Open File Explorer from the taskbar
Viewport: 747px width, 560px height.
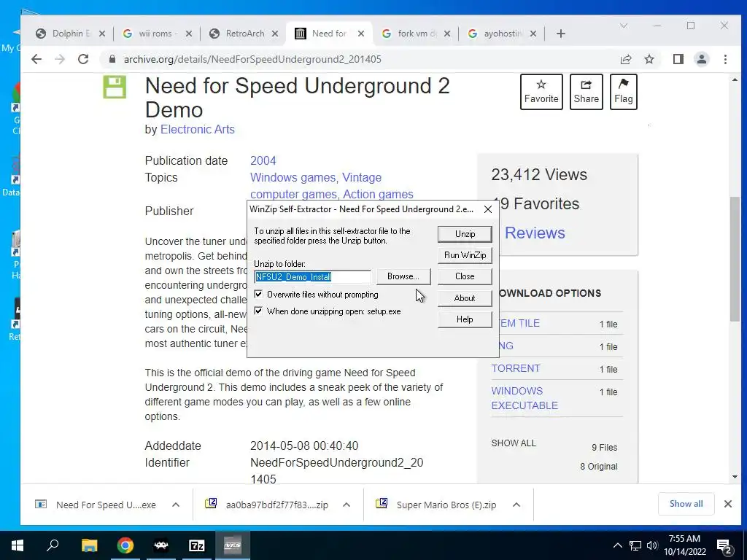(x=89, y=545)
